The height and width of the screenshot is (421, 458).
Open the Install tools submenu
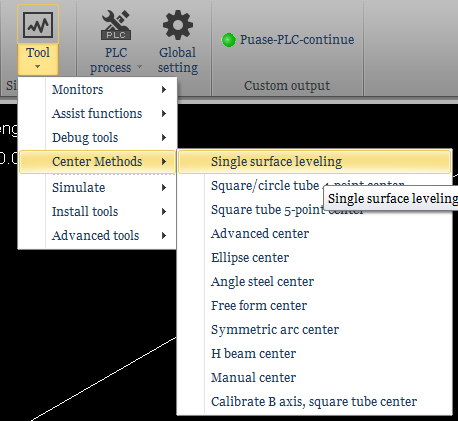click(x=97, y=211)
